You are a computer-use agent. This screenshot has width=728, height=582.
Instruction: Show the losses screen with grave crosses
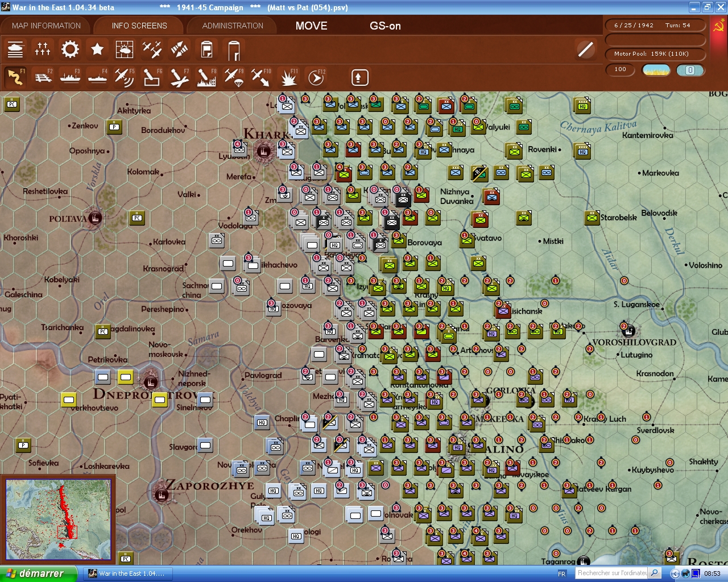point(43,50)
